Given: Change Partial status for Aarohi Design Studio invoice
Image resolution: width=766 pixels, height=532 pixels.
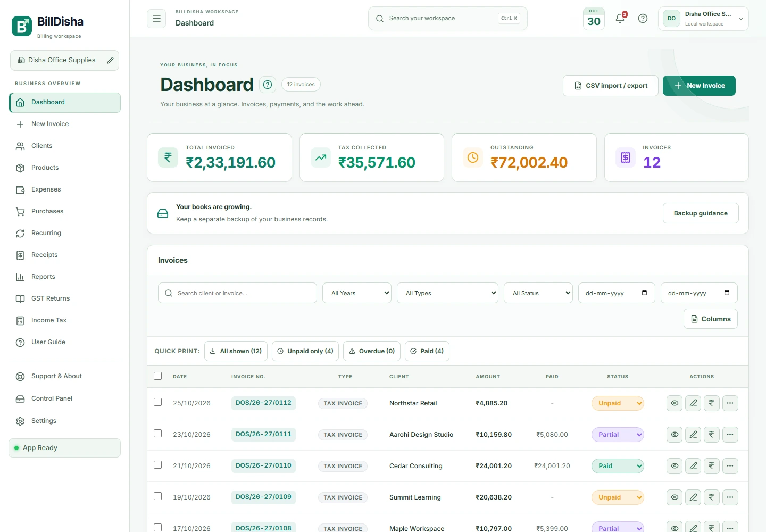Looking at the screenshot, I should (x=618, y=435).
